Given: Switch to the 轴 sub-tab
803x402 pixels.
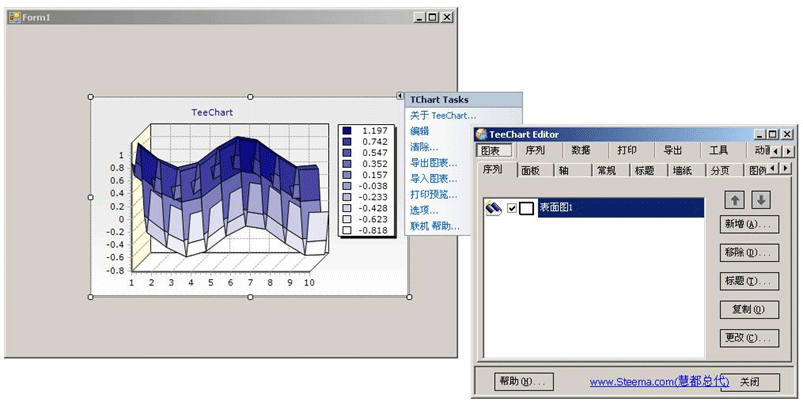Looking at the screenshot, I should click(564, 171).
